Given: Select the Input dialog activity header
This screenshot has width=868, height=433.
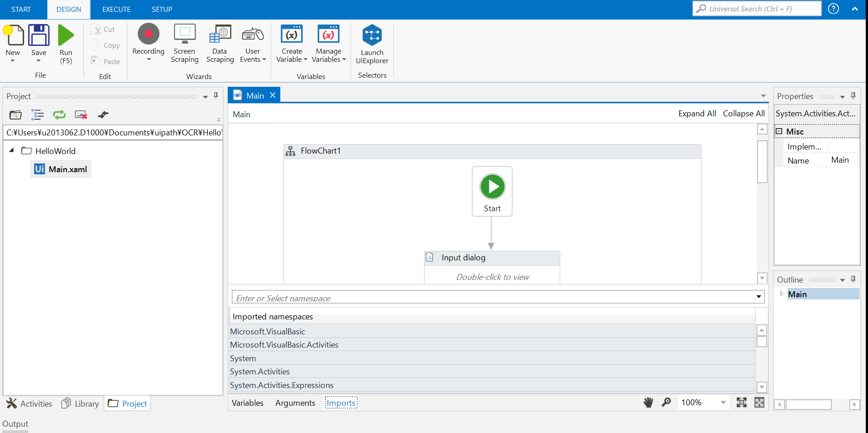Looking at the screenshot, I should click(x=492, y=258).
